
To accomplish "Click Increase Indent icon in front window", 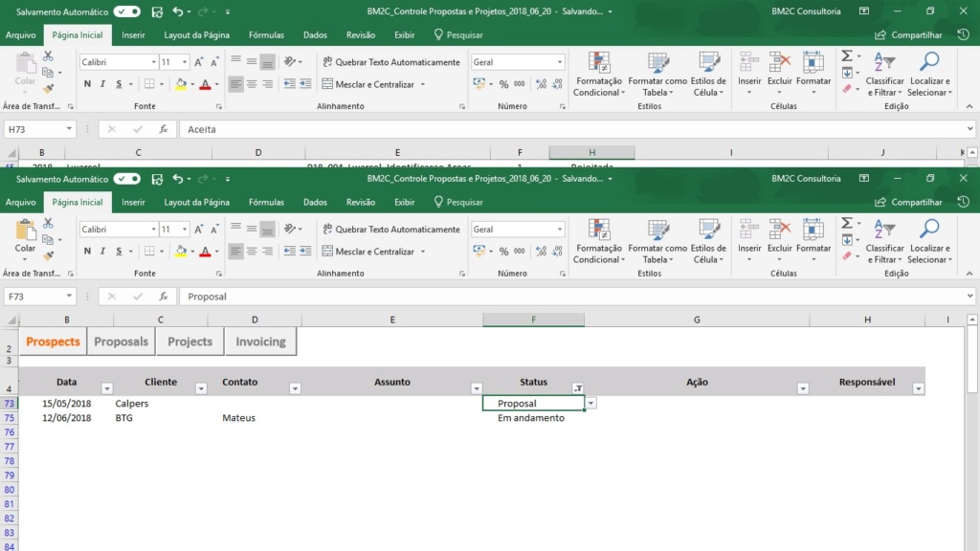I will coord(305,252).
